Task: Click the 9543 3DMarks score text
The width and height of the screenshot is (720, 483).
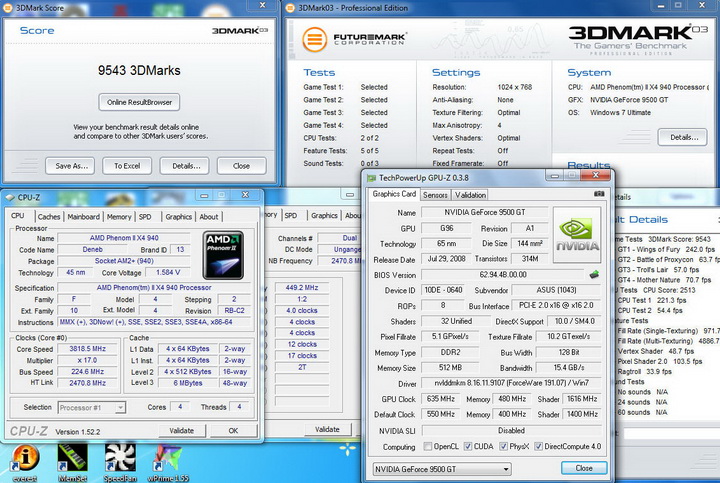Action: (139, 70)
